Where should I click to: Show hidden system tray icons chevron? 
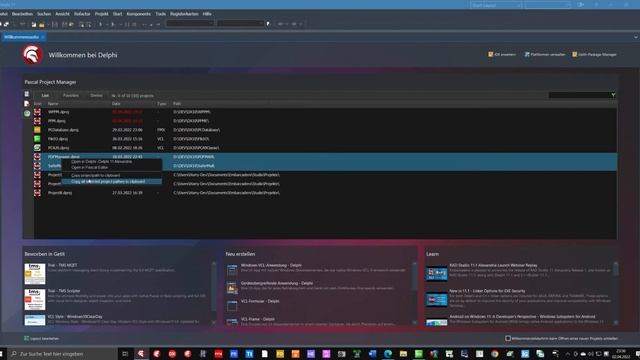[x=567, y=353]
